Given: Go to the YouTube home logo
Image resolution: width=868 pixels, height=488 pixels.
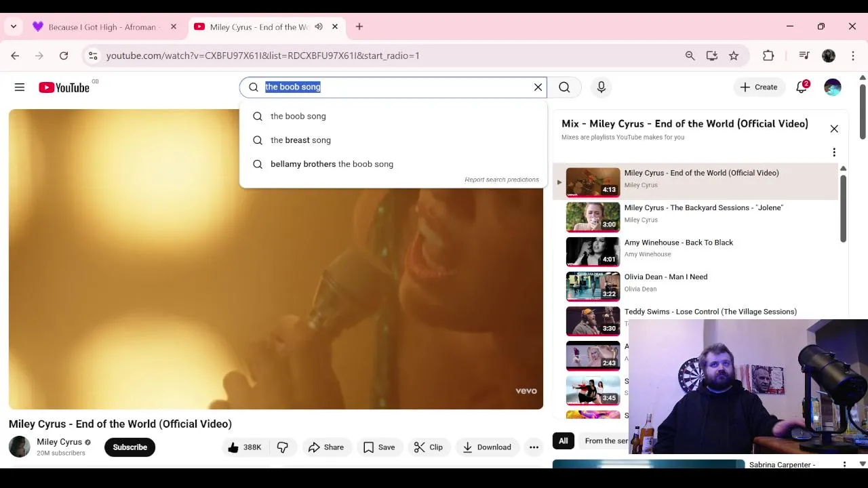Looking at the screenshot, I should tap(64, 87).
